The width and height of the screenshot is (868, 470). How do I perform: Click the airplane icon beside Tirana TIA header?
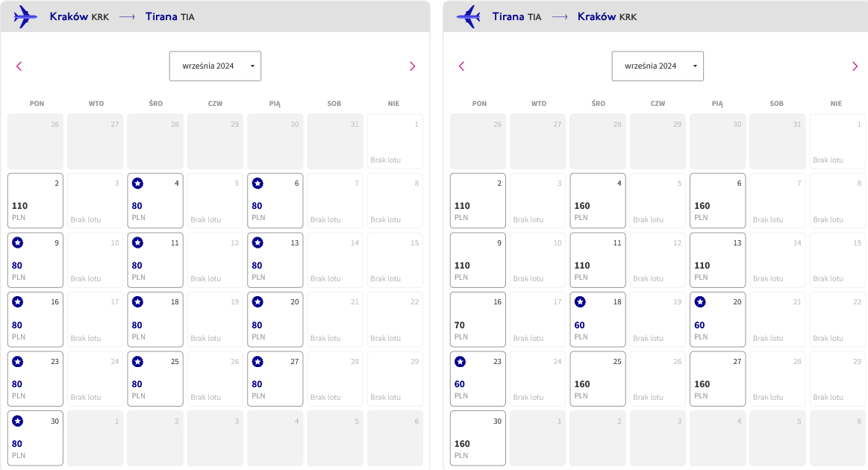[x=468, y=16]
